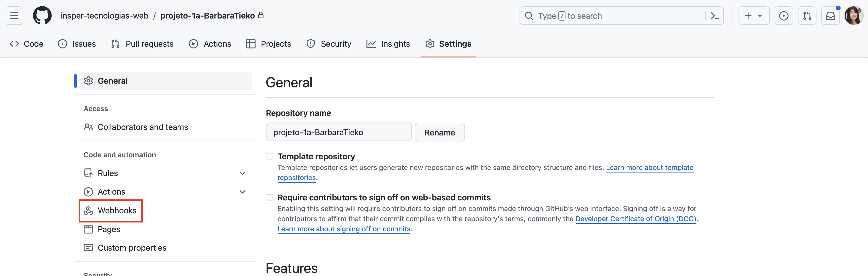Image resolution: width=868 pixels, height=276 pixels.
Task: Open Developer Certificate of Origin link
Action: tap(636, 219)
